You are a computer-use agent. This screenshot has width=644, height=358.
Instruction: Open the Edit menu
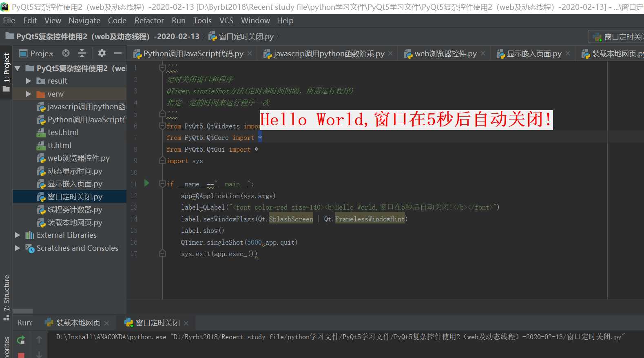pyautogui.click(x=30, y=20)
